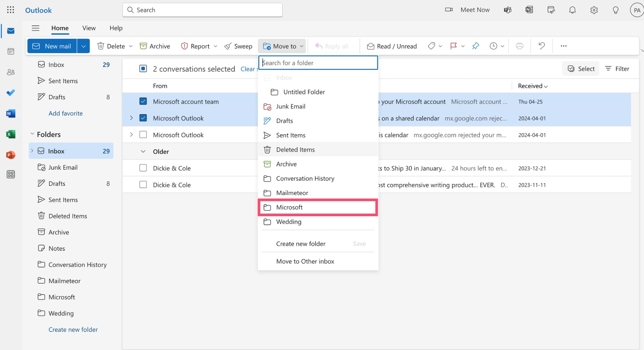Image resolution: width=644 pixels, height=350 pixels.
Task: Choose Untitled Folder in Move to menu
Action: 318,92
